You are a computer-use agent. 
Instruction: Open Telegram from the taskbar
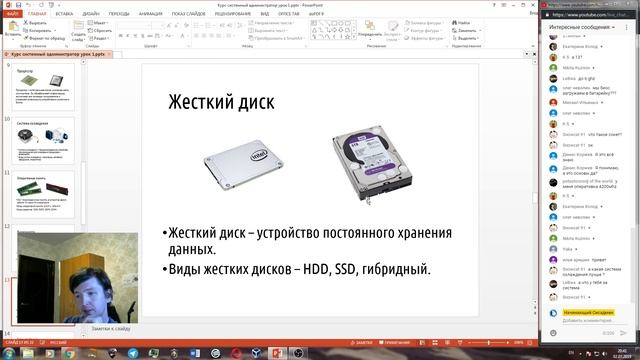click(x=133, y=353)
